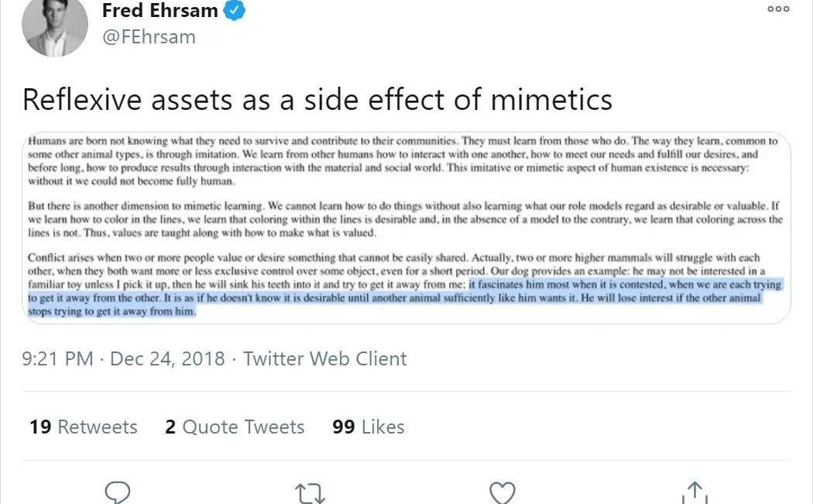813x504 pixels.
Task: Click the Twitter Web Client source link
Action: point(324,359)
